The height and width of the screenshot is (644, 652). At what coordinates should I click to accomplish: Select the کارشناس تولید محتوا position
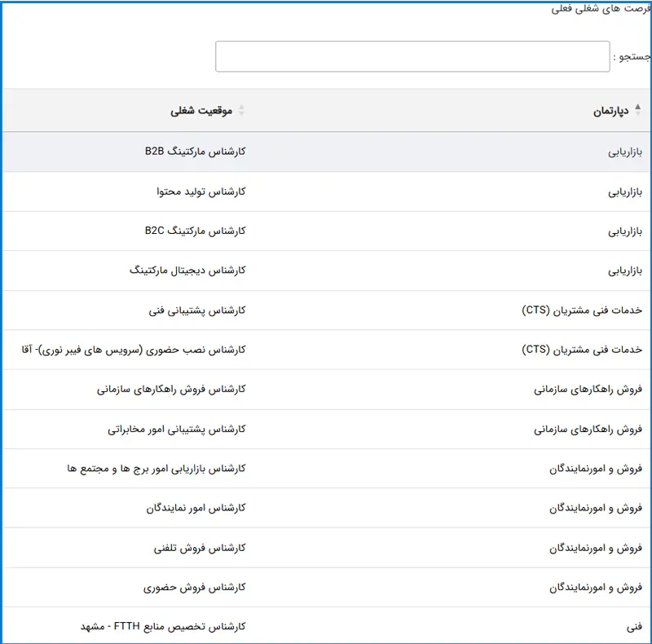click(x=201, y=192)
